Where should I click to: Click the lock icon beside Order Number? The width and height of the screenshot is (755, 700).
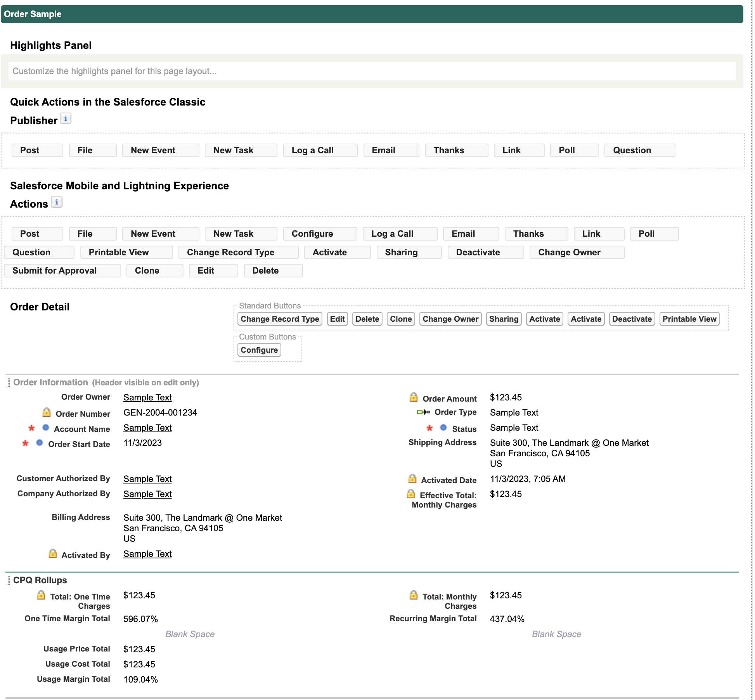tap(47, 412)
